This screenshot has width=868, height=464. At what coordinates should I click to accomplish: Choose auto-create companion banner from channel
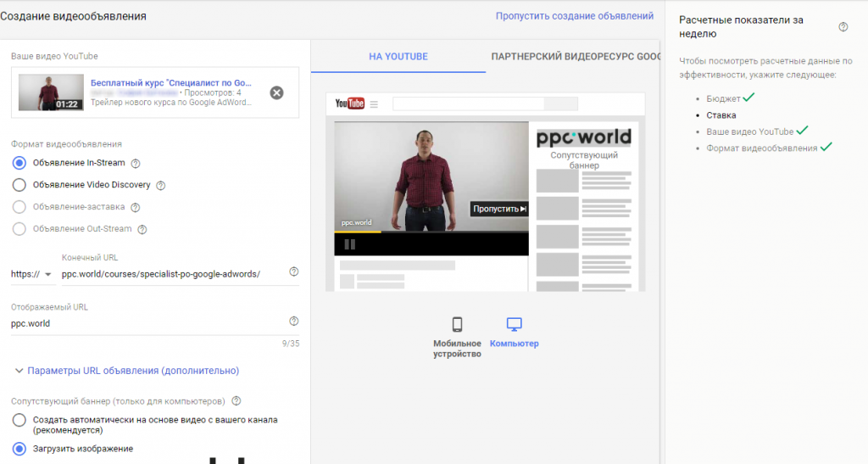(19, 420)
